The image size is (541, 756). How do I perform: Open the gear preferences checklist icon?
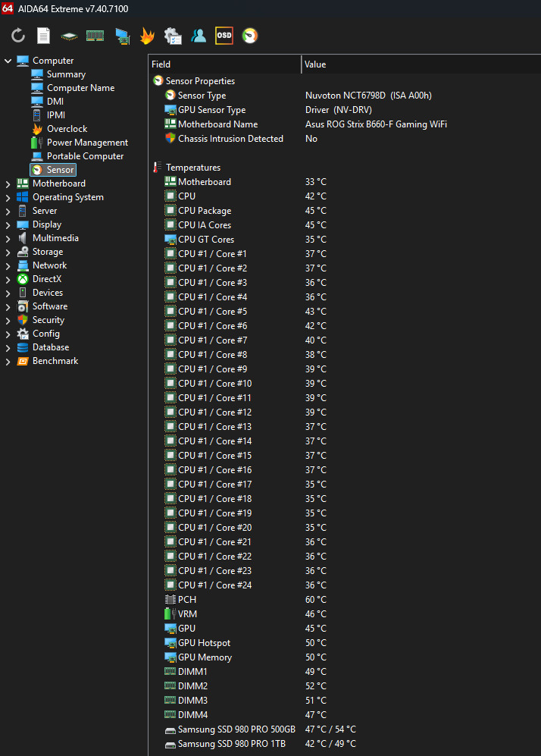click(x=173, y=36)
